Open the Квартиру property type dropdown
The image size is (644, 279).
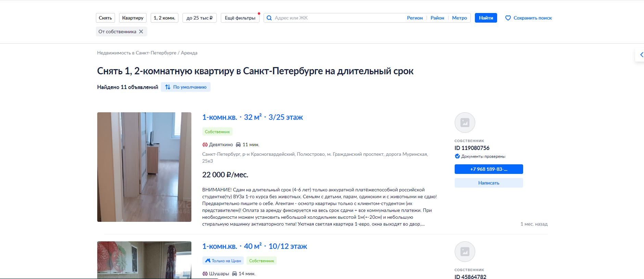click(133, 18)
